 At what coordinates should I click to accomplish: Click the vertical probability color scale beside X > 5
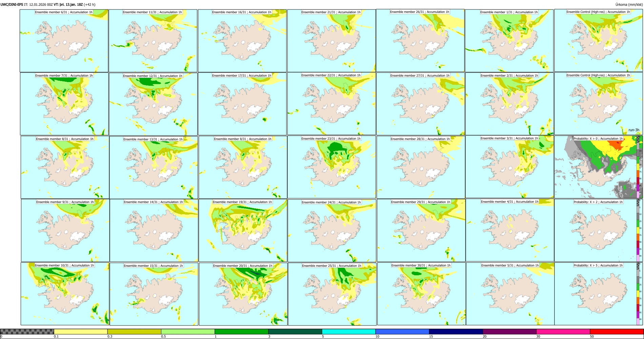click(639, 294)
